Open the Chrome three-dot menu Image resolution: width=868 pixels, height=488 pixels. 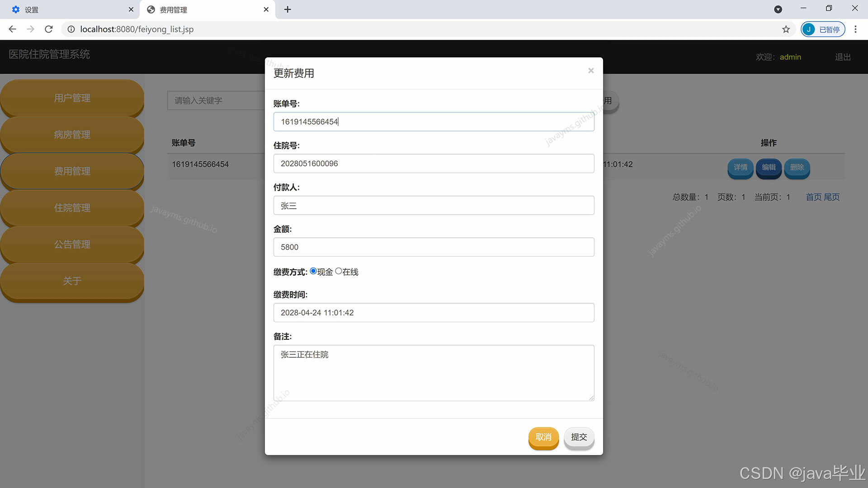tap(855, 29)
